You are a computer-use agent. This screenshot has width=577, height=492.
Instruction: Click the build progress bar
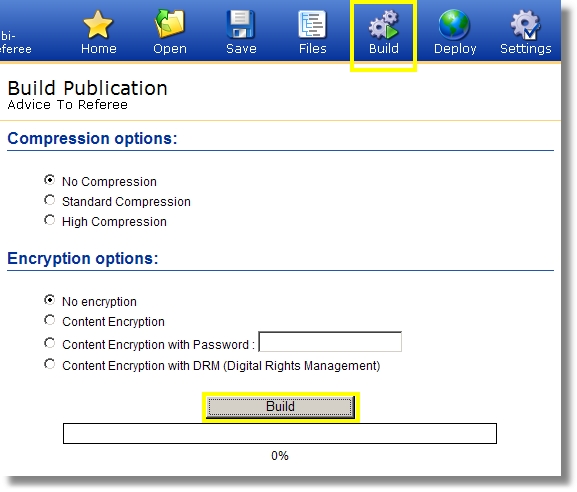pyautogui.click(x=280, y=433)
